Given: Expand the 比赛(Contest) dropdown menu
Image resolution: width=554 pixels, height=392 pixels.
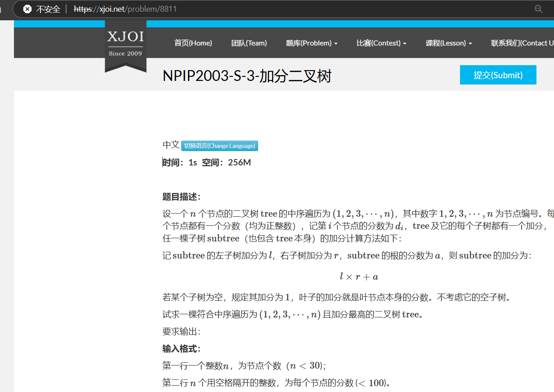Looking at the screenshot, I should point(381,43).
